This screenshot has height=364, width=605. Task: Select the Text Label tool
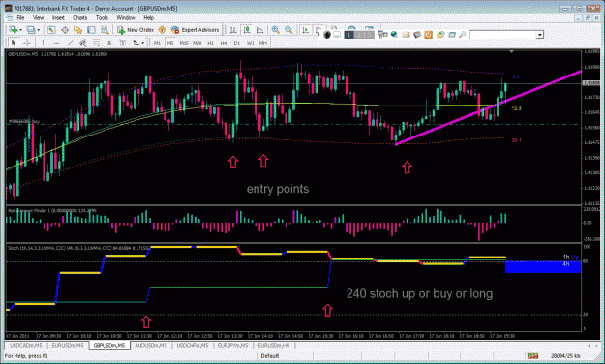(123, 43)
